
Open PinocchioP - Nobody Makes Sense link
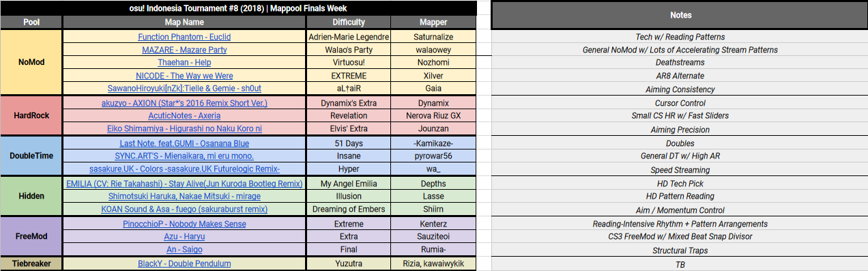[184, 224]
